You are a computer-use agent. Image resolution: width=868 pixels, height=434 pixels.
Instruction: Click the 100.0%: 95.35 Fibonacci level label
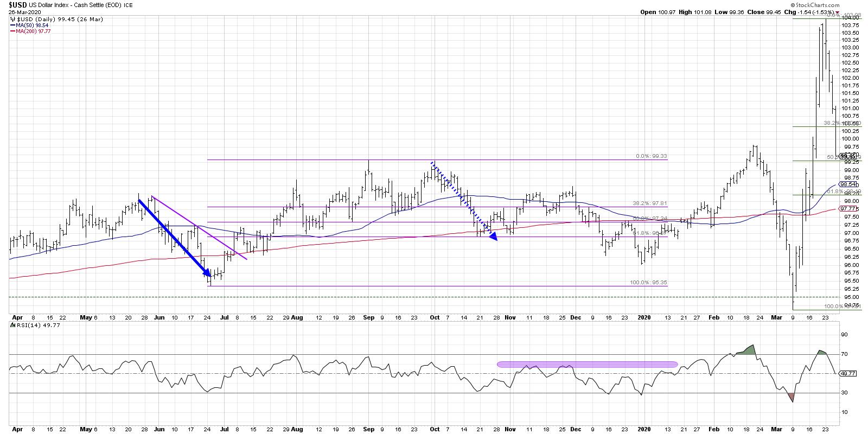pos(648,283)
